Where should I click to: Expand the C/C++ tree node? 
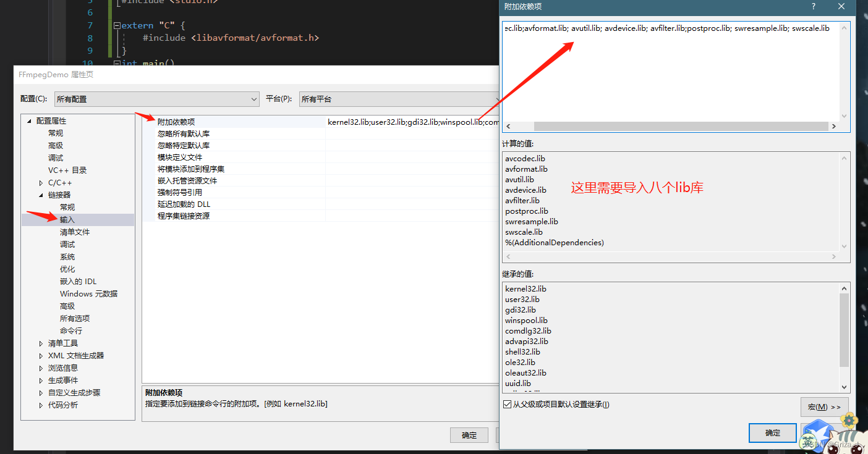41,183
